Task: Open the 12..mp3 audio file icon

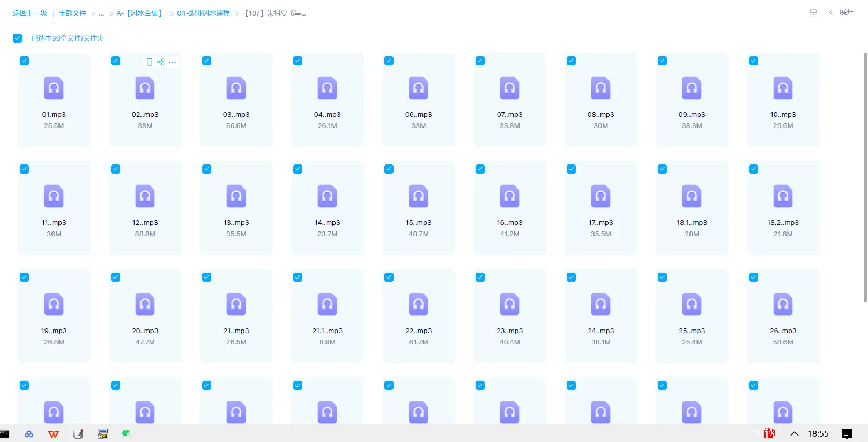Action: tap(145, 196)
